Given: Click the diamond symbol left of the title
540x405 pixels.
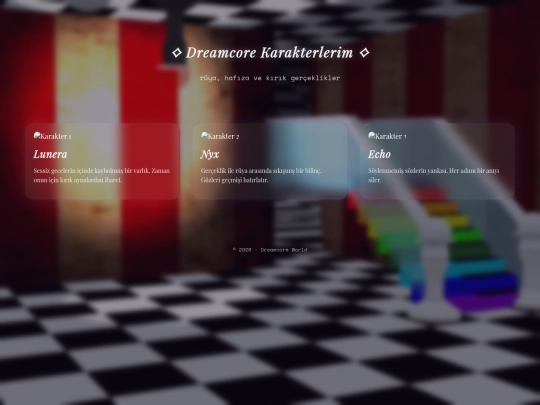Looking at the screenshot, I should (x=177, y=53).
